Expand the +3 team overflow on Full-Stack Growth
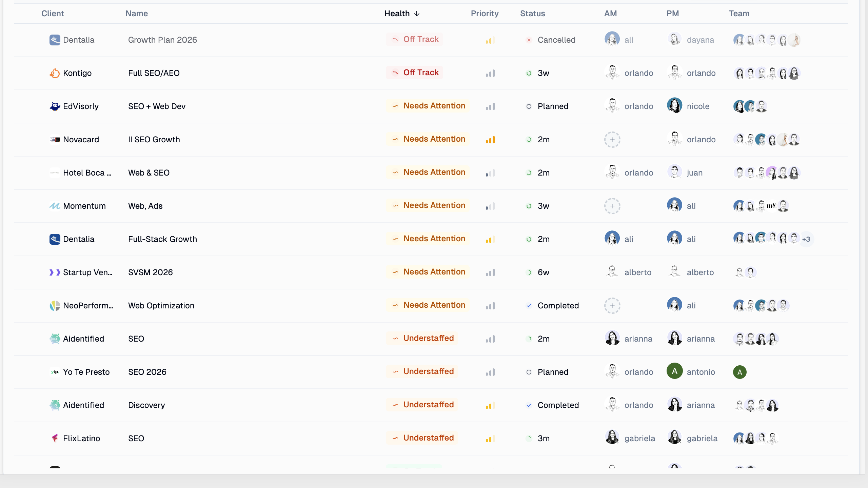This screenshot has width=868, height=488. click(807, 239)
